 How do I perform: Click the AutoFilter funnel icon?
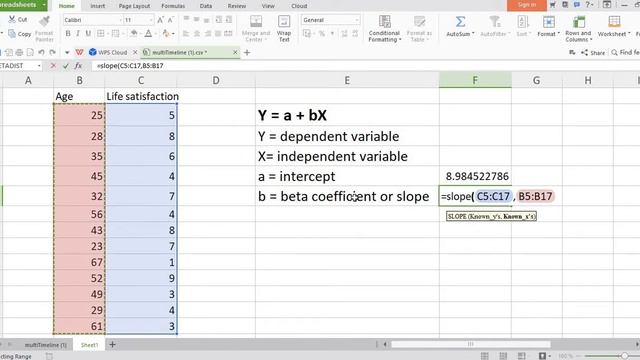pos(495,22)
